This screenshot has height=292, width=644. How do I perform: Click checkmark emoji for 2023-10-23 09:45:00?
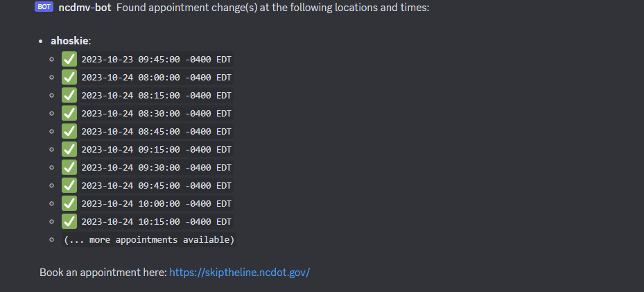tap(69, 59)
